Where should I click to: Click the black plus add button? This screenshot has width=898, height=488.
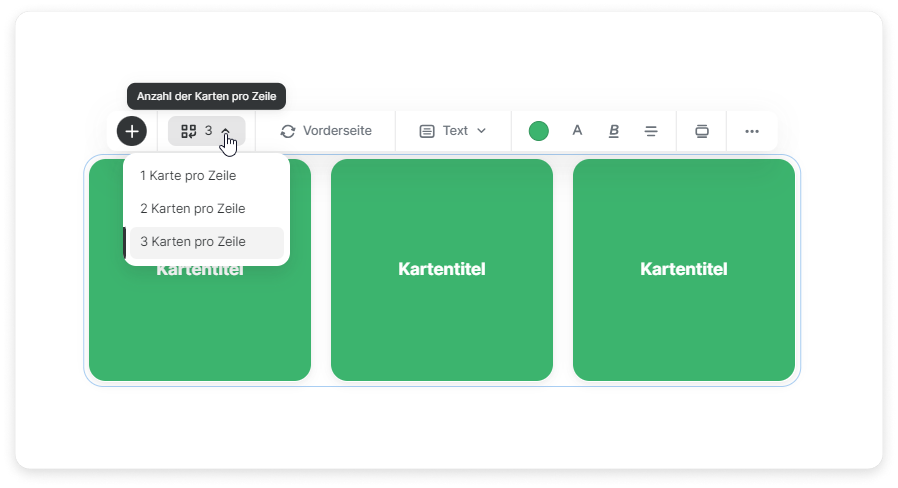(132, 131)
